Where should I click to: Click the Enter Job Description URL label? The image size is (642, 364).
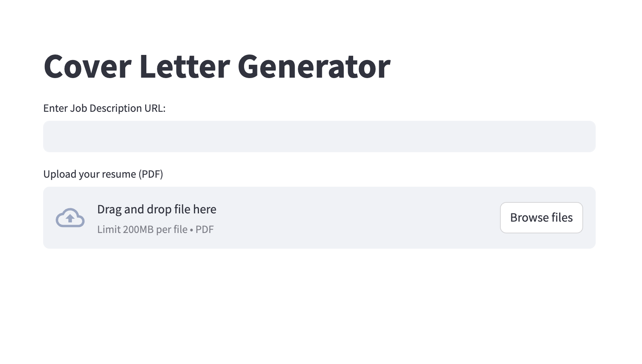pyautogui.click(x=104, y=108)
